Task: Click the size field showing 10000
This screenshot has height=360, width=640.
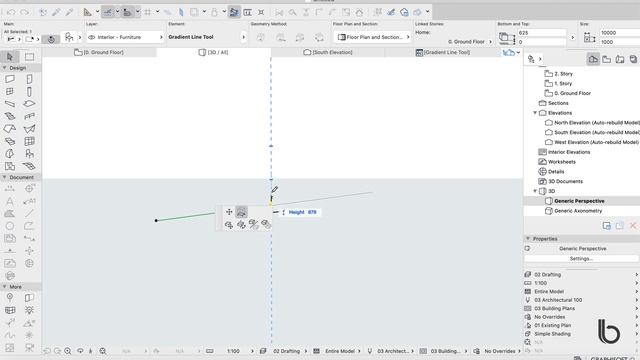Action: (620, 33)
